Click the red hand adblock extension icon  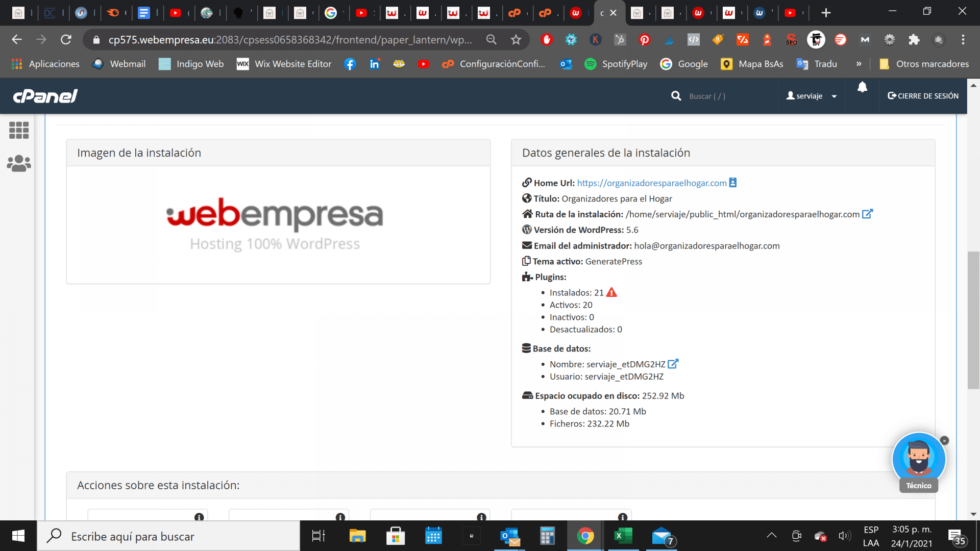pyautogui.click(x=547, y=39)
